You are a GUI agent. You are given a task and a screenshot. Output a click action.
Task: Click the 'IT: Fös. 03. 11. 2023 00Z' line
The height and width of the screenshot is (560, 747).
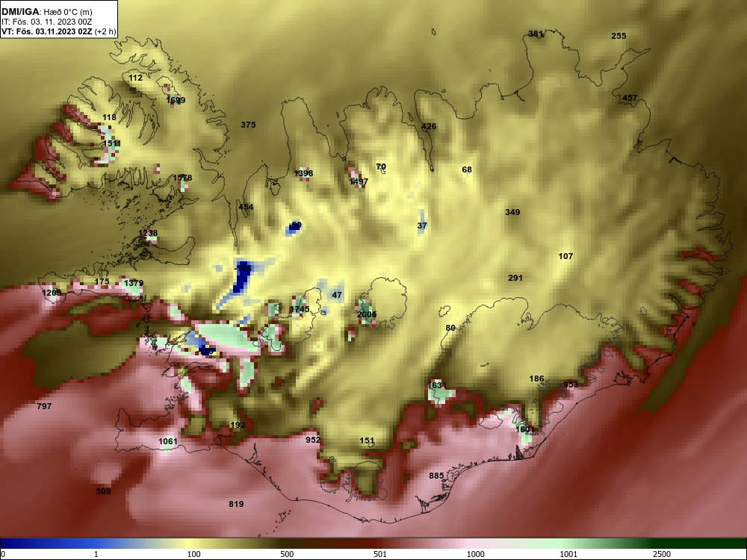[x=46, y=22]
